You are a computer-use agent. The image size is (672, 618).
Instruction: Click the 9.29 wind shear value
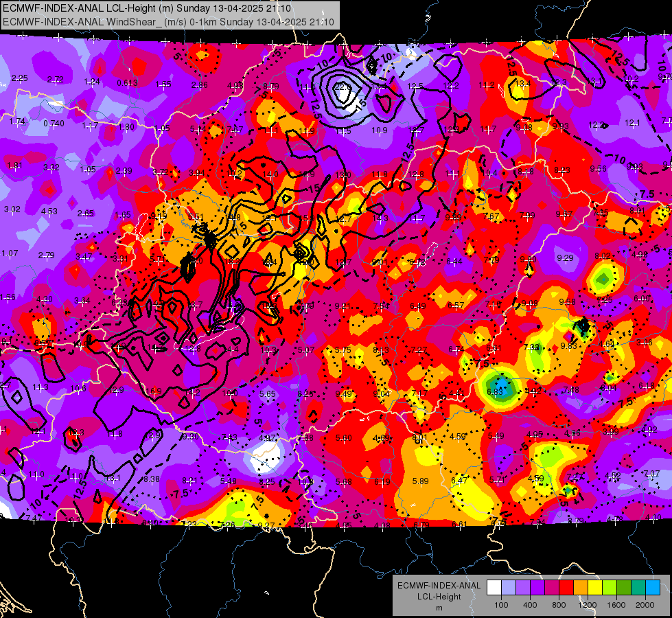coord(565,257)
